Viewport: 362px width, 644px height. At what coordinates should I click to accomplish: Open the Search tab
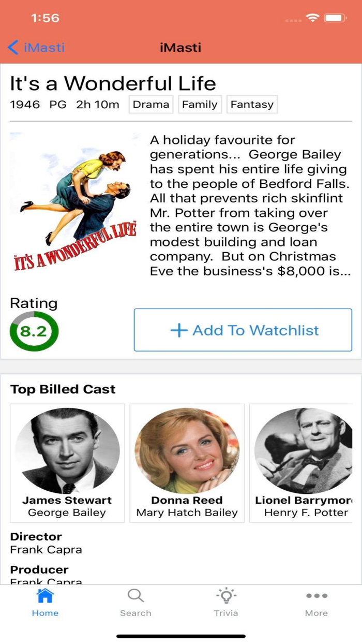pyautogui.click(x=135, y=603)
